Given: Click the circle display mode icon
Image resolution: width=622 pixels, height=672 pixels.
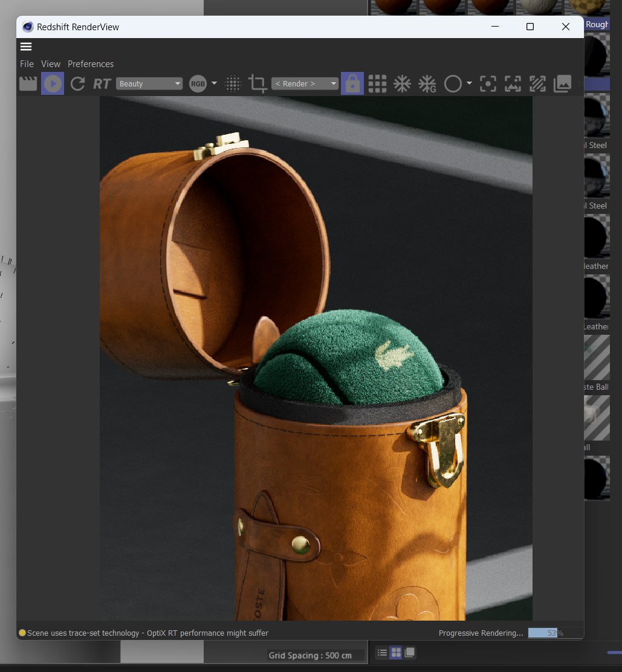Looking at the screenshot, I should [x=453, y=83].
